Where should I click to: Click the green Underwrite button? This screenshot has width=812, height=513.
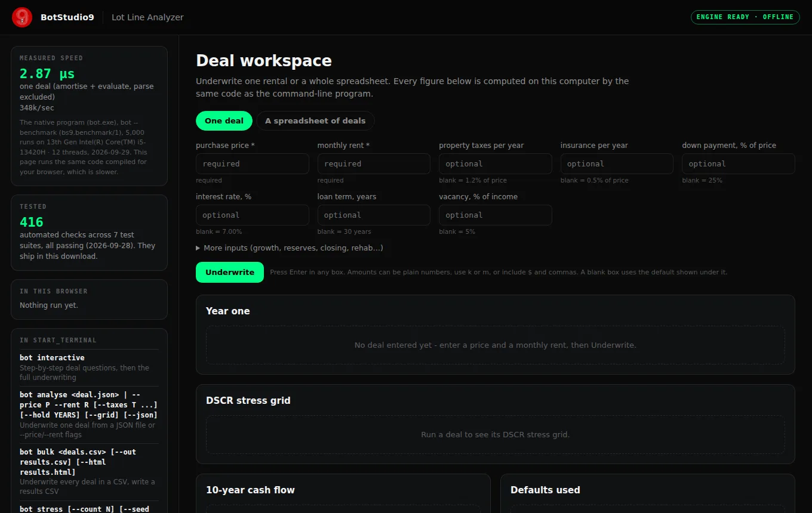230,272
